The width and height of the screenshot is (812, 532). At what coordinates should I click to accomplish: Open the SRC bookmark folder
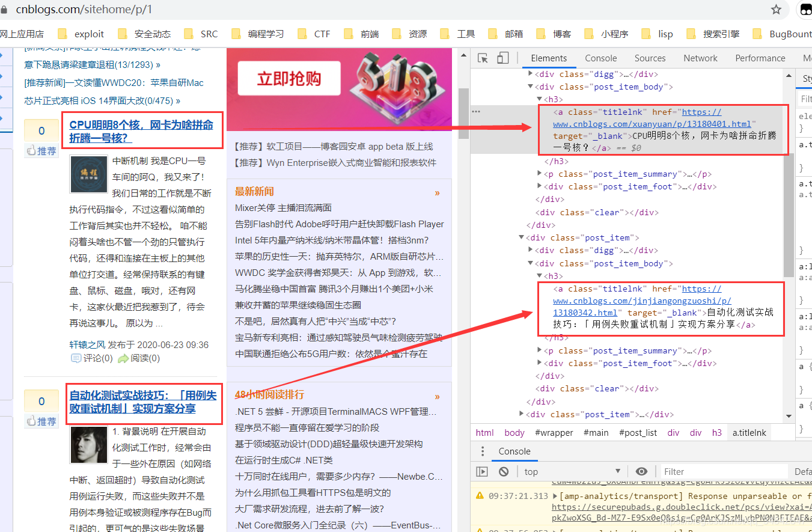coord(201,34)
